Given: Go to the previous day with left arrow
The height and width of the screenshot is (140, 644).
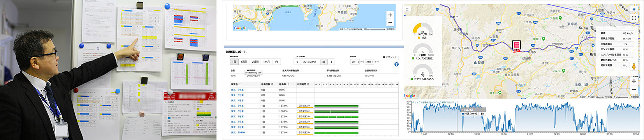Looking at the screenshot, I should (297, 62).
